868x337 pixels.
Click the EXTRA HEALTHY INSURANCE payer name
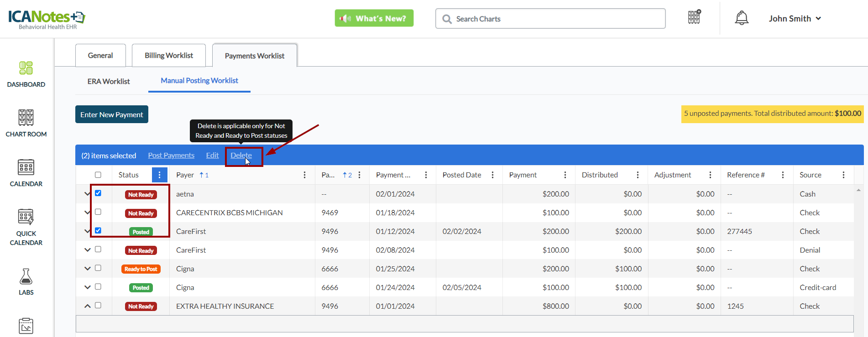point(225,306)
